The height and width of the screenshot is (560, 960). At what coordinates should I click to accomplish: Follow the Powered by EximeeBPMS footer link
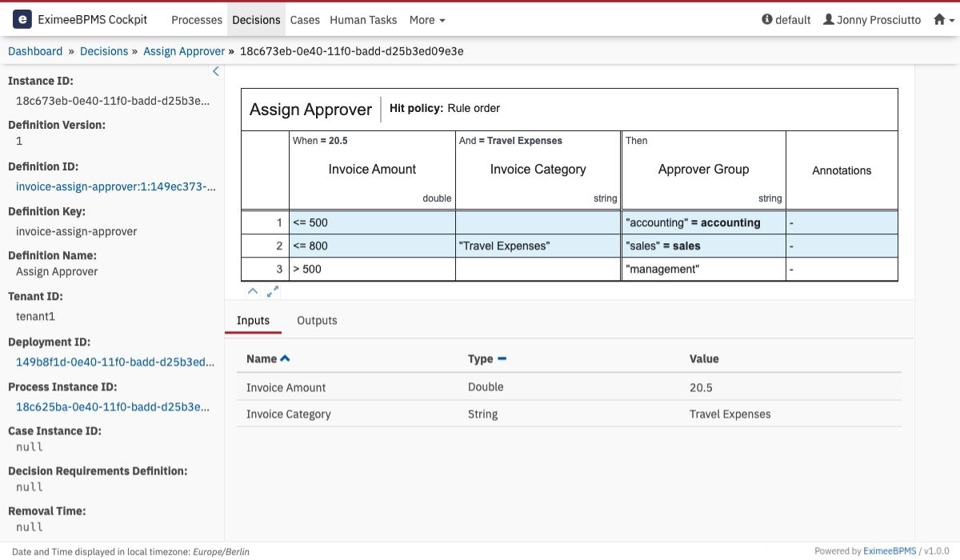coord(890,551)
